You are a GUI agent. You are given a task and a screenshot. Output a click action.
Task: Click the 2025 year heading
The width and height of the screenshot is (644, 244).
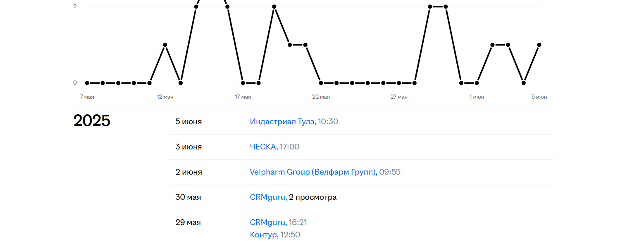pos(92,121)
